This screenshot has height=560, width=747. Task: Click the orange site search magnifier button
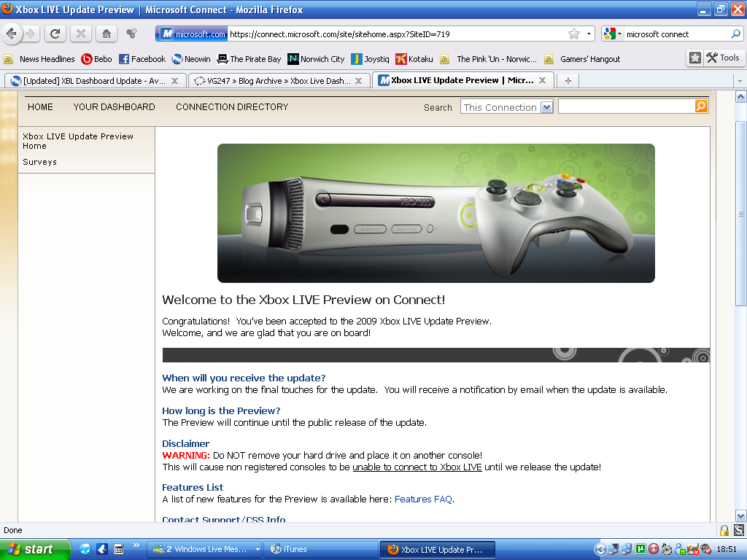point(701,106)
